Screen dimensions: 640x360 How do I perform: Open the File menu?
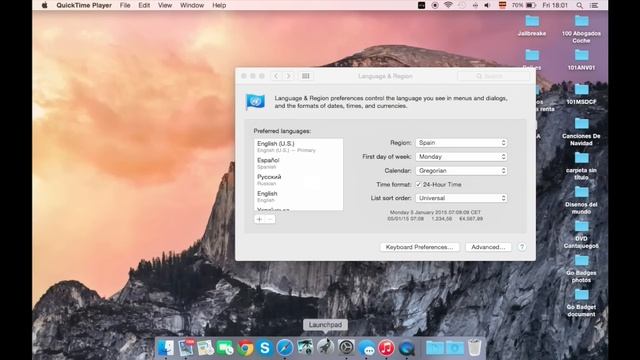pos(125,5)
